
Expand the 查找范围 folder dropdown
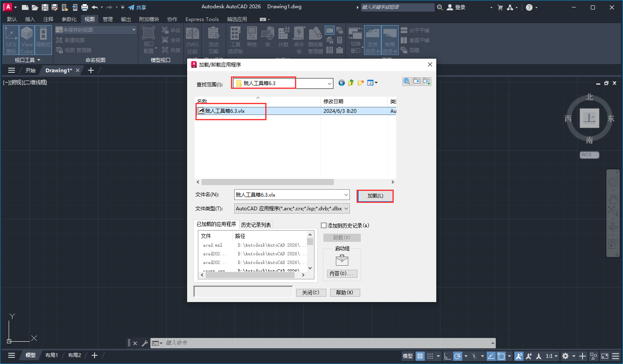click(x=329, y=83)
